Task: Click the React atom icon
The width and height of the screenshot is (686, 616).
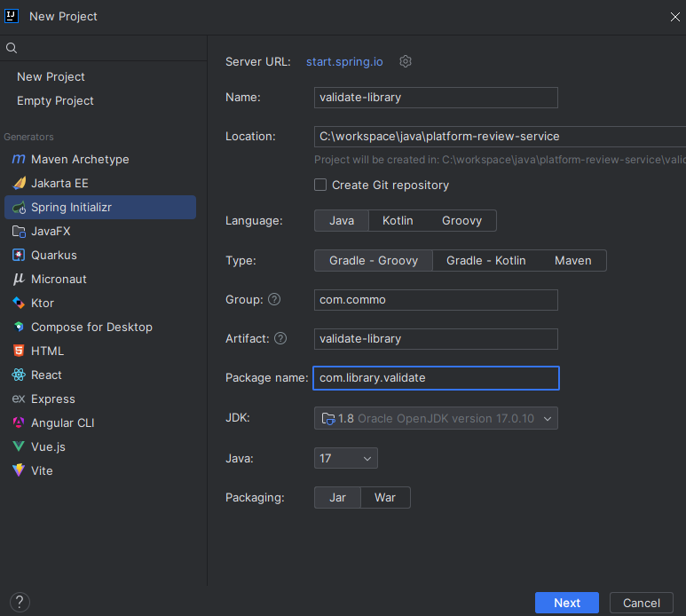Action: point(19,375)
